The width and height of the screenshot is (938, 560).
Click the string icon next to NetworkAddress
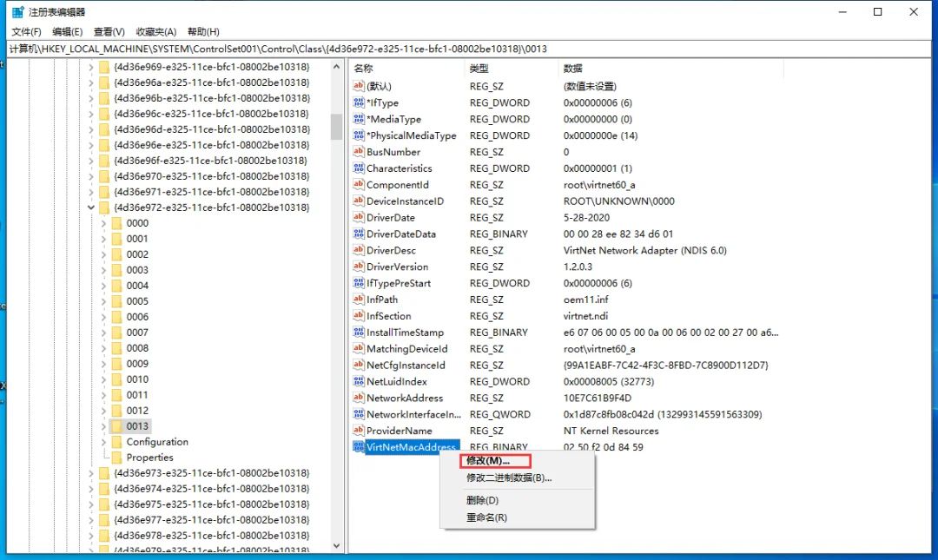[359, 398]
